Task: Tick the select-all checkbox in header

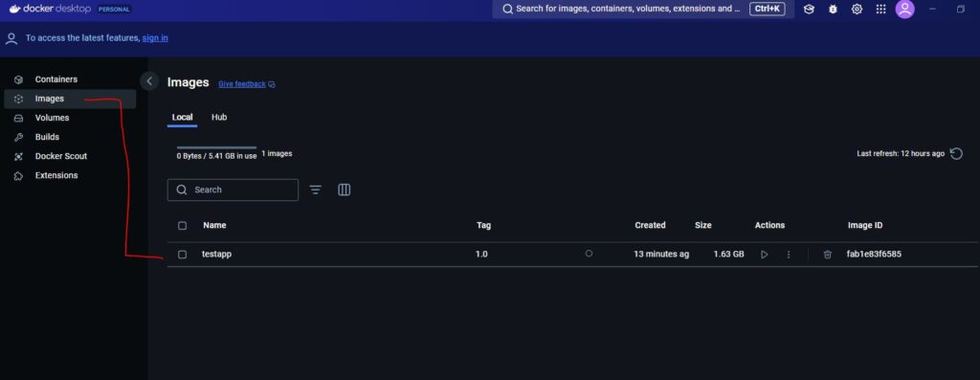Action: (x=182, y=226)
